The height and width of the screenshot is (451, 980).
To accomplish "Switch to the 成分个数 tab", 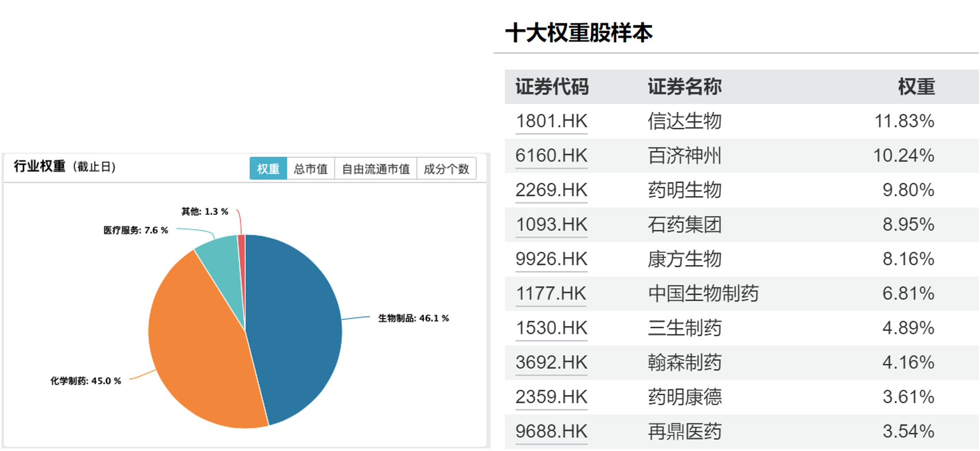I will 446,169.
